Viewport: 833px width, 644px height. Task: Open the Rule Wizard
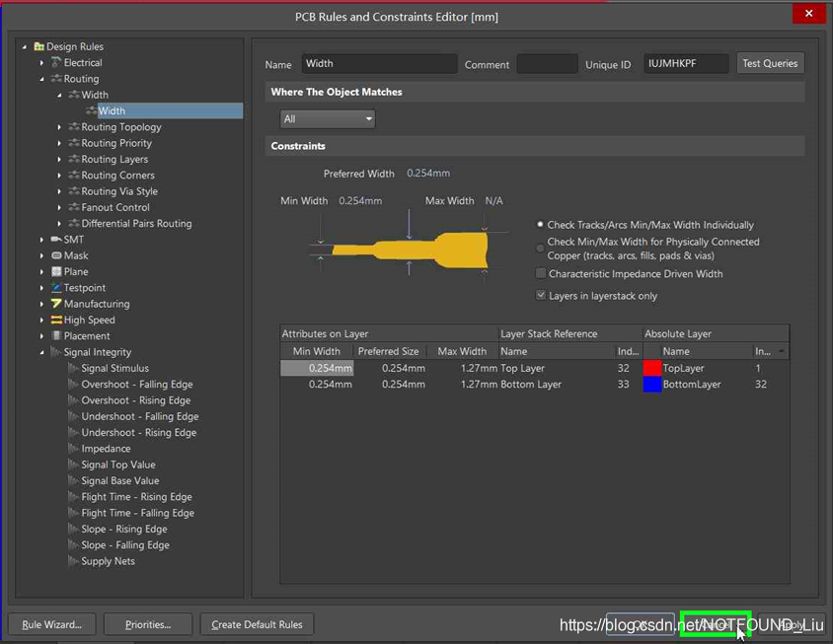click(x=52, y=624)
